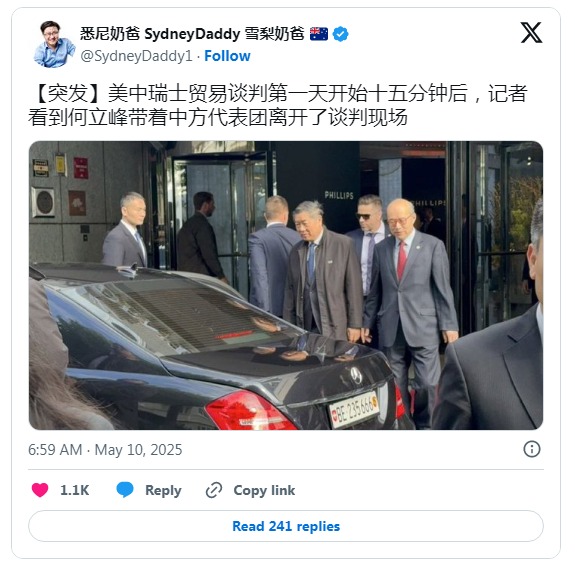Open the tweet info circle icon
Image resolution: width=575 pixels, height=567 pixels.
pyautogui.click(x=532, y=449)
